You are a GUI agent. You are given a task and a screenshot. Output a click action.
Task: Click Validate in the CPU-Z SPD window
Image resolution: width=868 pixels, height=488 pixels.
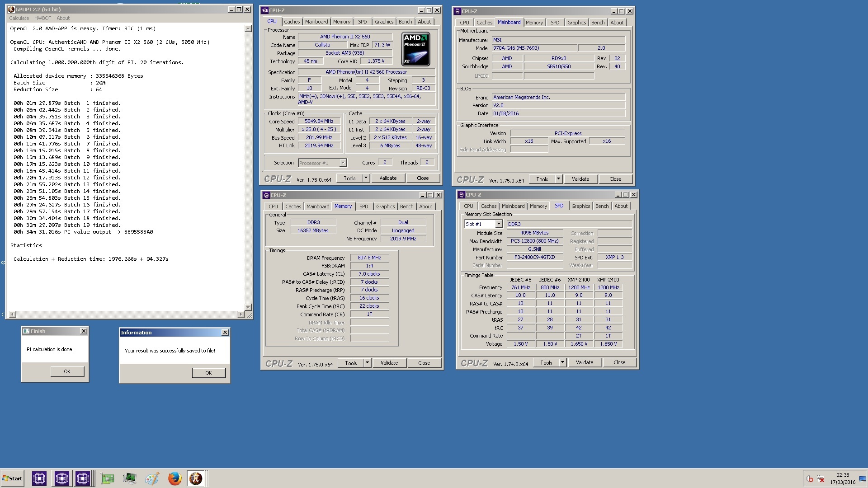coord(585,363)
